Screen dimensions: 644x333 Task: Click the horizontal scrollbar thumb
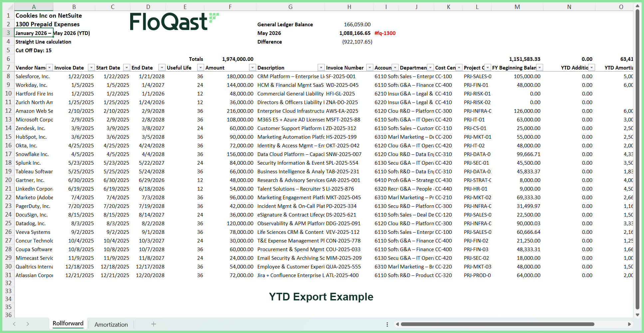497,324
